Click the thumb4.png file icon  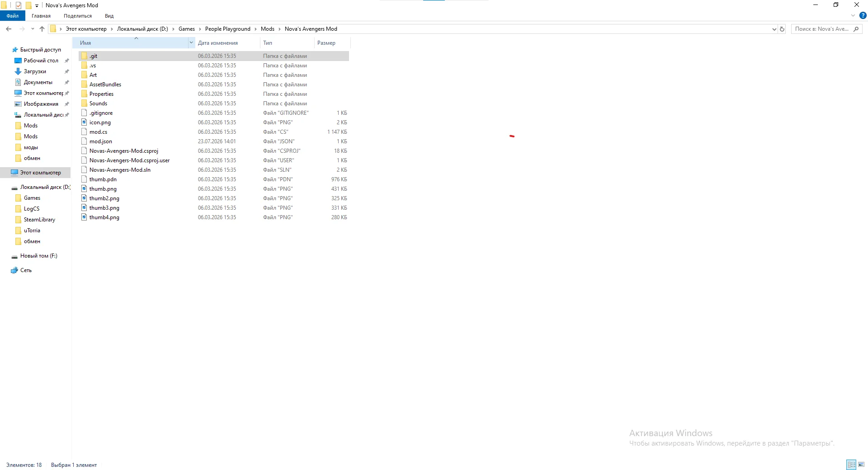(84, 217)
